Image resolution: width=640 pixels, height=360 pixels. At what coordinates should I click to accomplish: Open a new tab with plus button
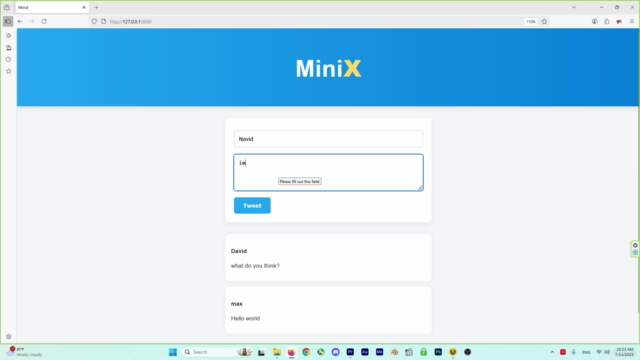96,7
